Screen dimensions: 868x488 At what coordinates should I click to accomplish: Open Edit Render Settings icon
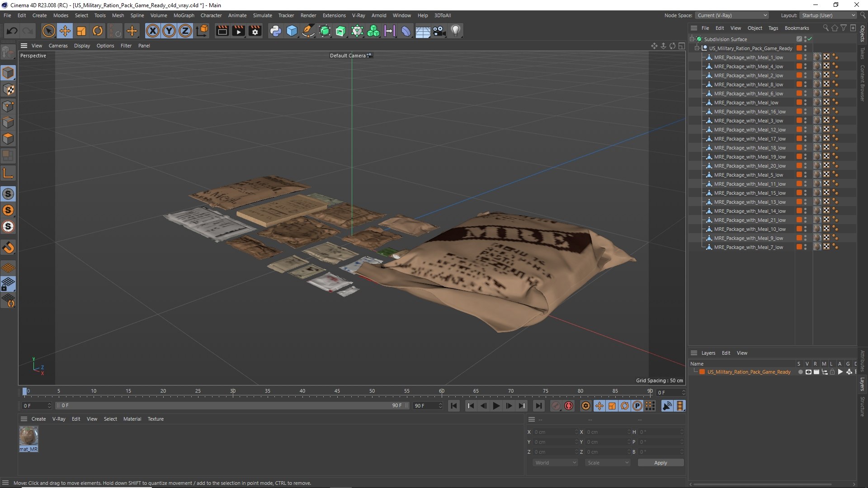(x=255, y=31)
